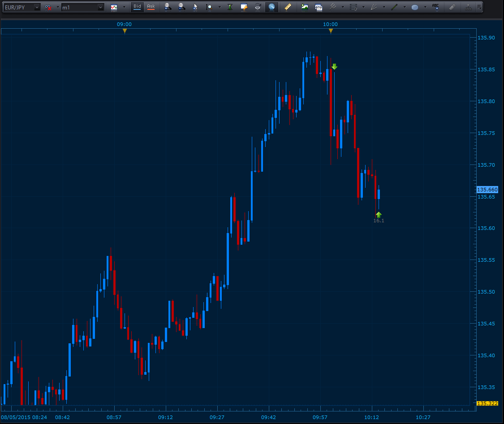The width and height of the screenshot is (504, 424).
Task: Click the ruler measurement tool
Action: tap(288, 7)
